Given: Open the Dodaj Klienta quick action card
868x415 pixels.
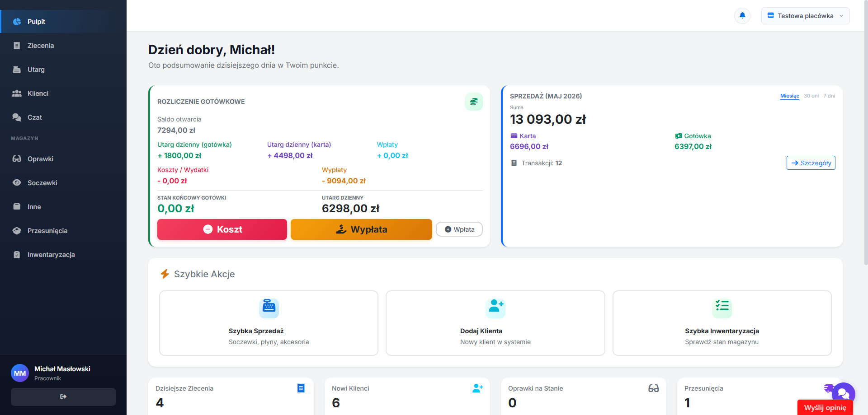Looking at the screenshot, I should (495, 323).
